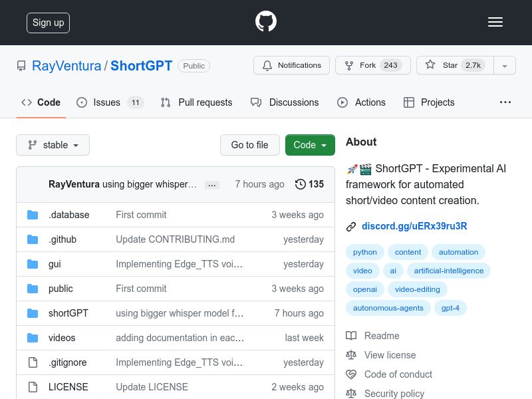Open the .database folder name
The image size is (532, 399).
coord(69,215)
